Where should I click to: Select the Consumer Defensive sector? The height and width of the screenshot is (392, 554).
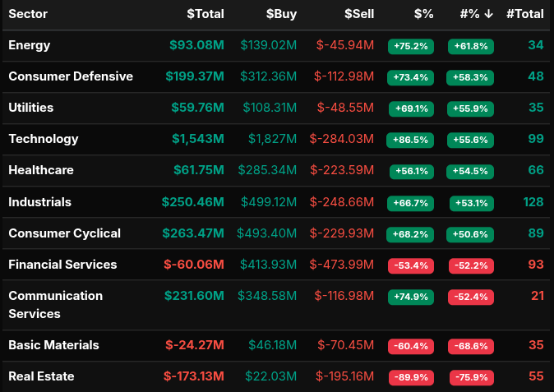pos(71,76)
